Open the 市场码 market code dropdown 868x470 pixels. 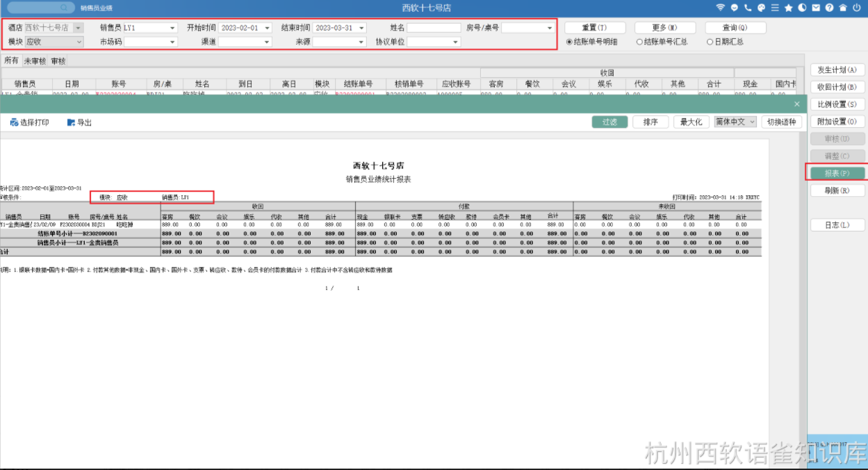point(172,42)
